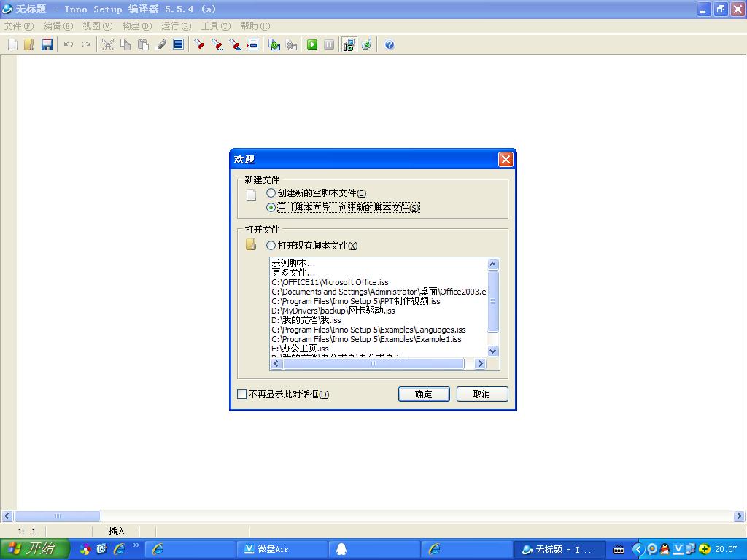
Task: Click the QQ penguin system tray icon
Action: point(665,549)
